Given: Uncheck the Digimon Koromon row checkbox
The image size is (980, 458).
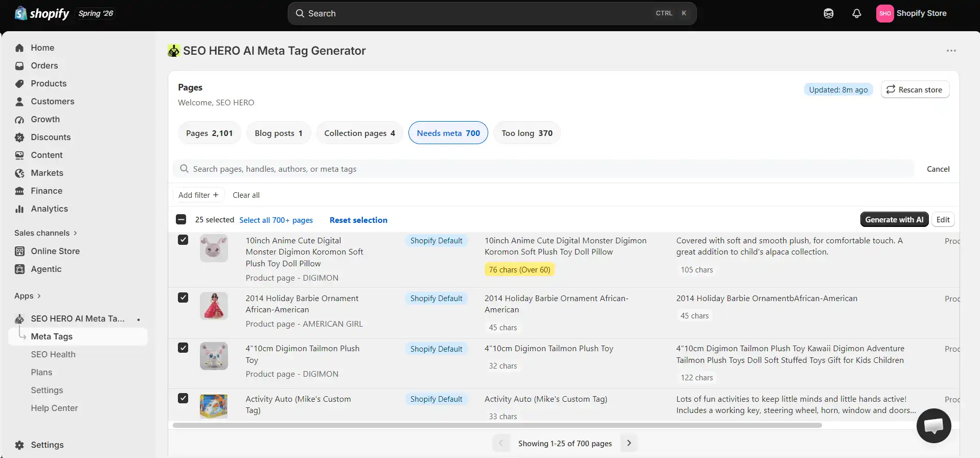Looking at the screenshot, I should click(x=183, y=240).
